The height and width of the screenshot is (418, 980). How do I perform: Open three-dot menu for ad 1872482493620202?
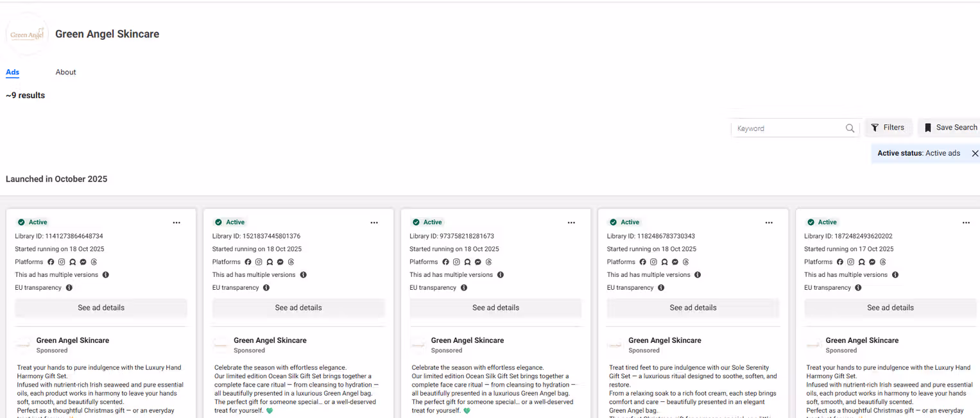point(966,222)
